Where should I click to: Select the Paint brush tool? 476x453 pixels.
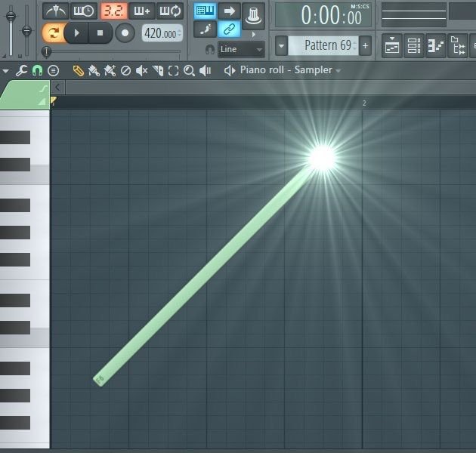(x=94, y=70)
